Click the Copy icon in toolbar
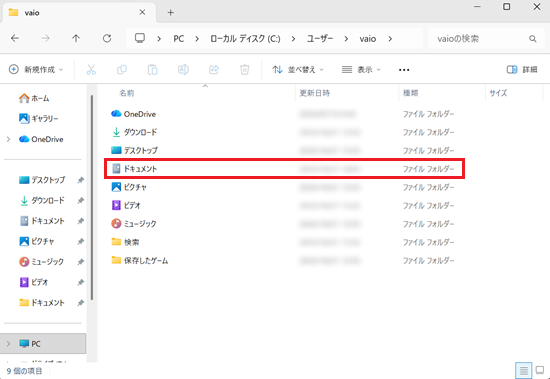 (x=122, y=69)
